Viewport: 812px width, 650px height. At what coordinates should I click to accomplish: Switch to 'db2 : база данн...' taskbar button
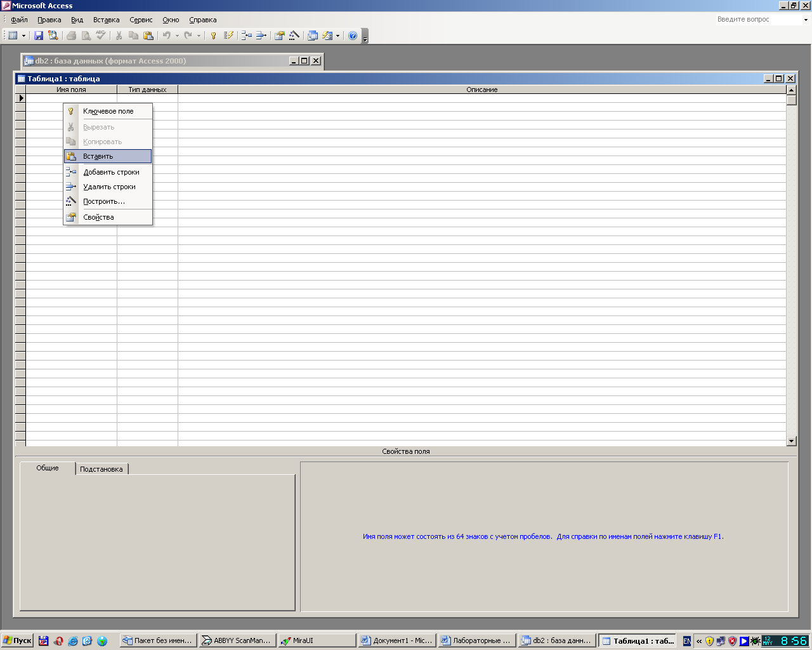point(556,640)
